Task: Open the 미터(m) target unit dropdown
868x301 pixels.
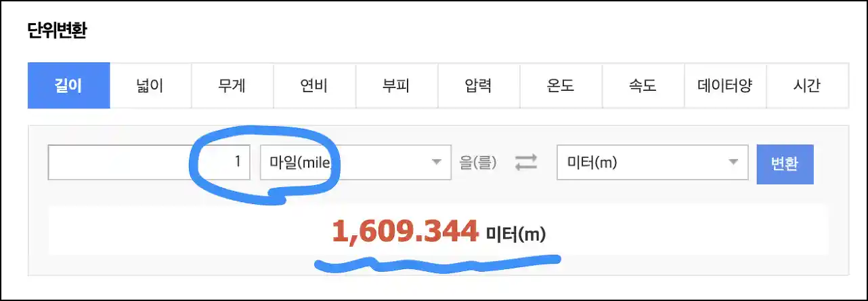Action: coord(653,162)
